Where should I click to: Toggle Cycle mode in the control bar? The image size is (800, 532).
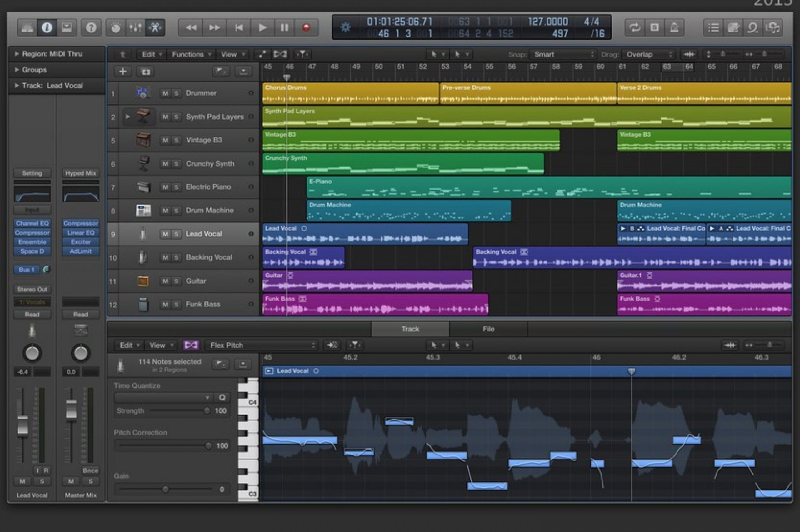click(x=634, y=27)
